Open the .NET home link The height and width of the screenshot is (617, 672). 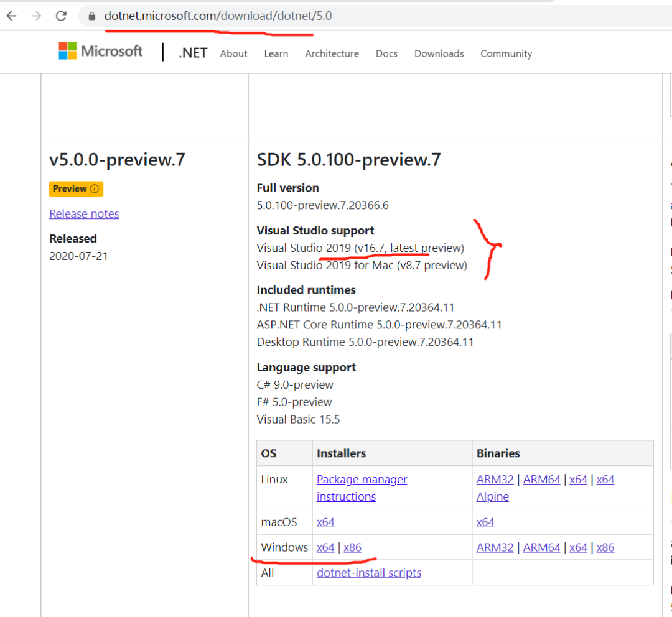(193, 53)
